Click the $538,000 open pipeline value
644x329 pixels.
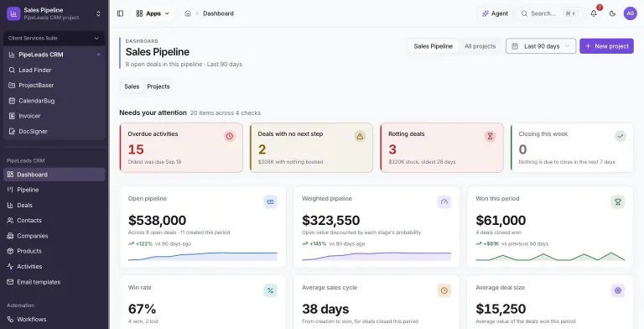coord(158,221)
